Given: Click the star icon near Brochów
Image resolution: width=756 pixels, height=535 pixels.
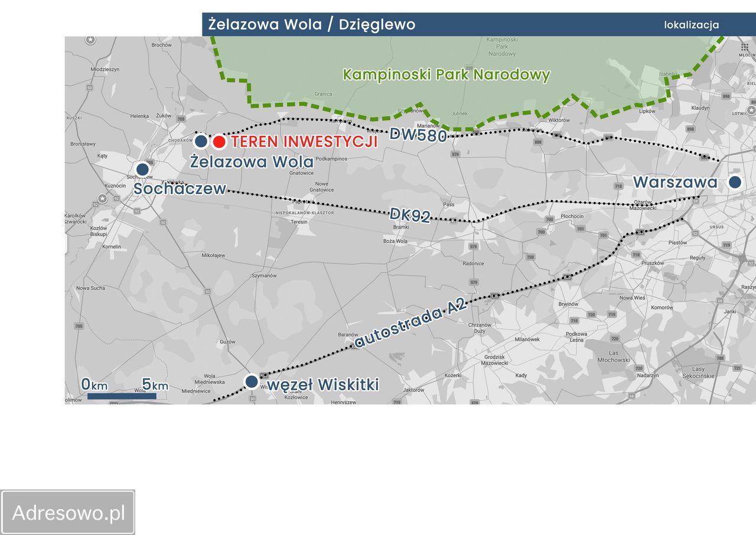Looking at the screenshot, I should (x=90, y=40).
